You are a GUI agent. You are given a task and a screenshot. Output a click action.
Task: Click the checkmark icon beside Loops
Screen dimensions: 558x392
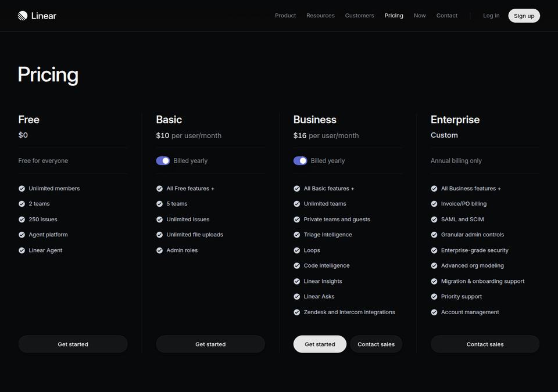click(297, 250)
